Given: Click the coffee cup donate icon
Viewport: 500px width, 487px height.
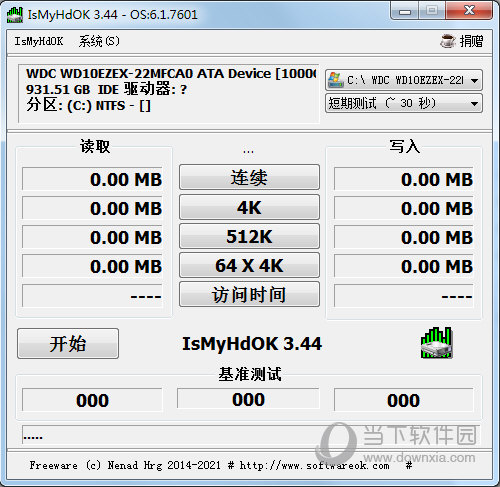Looking at the screenshot, I should (x=448, y=41).
